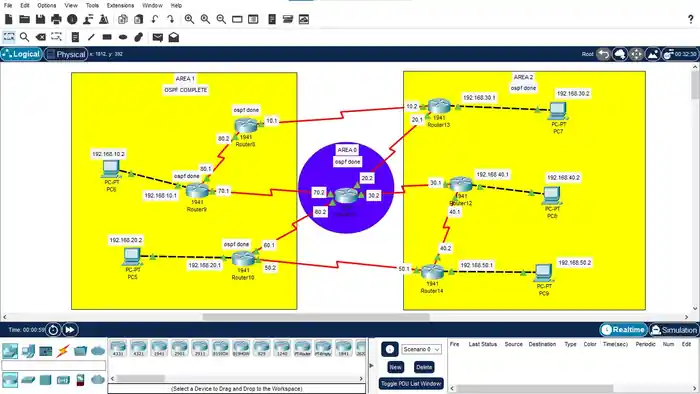Open the Window menu
700x394 pixels.
pyautogui.click(x=152, y=5)
